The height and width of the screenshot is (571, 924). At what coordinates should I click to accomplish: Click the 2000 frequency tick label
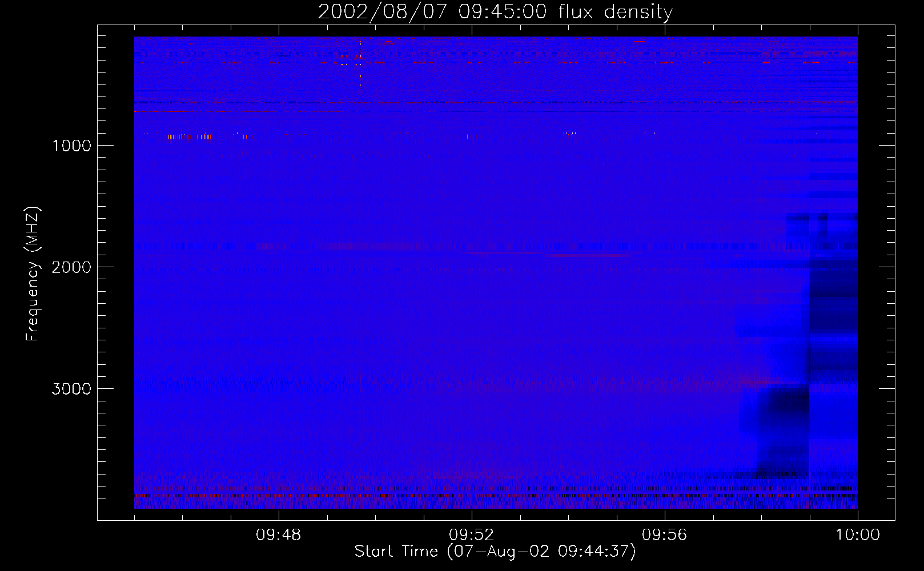71,267
